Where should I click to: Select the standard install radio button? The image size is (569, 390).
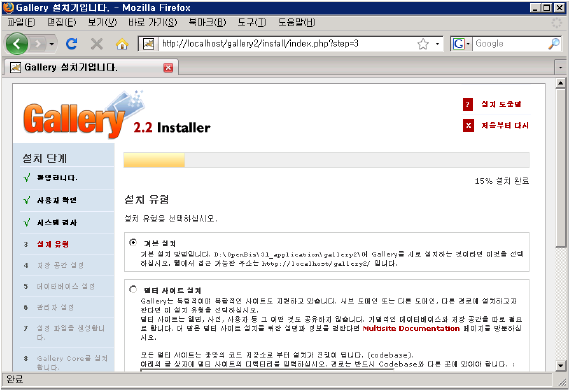click(x=133, y=242)
